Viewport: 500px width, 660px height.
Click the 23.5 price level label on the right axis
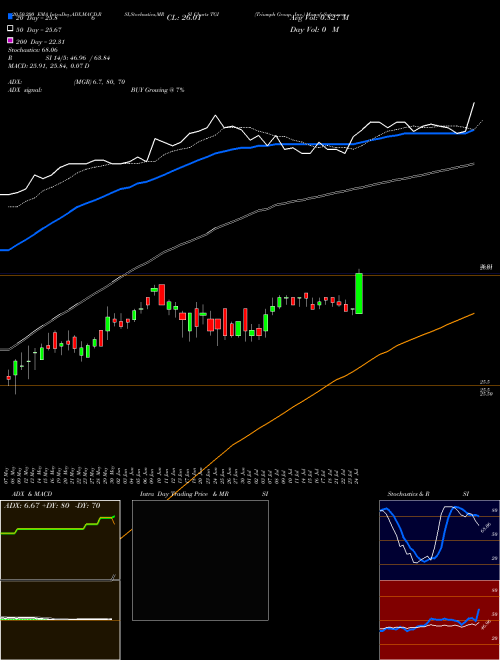[x=485, y=382]
